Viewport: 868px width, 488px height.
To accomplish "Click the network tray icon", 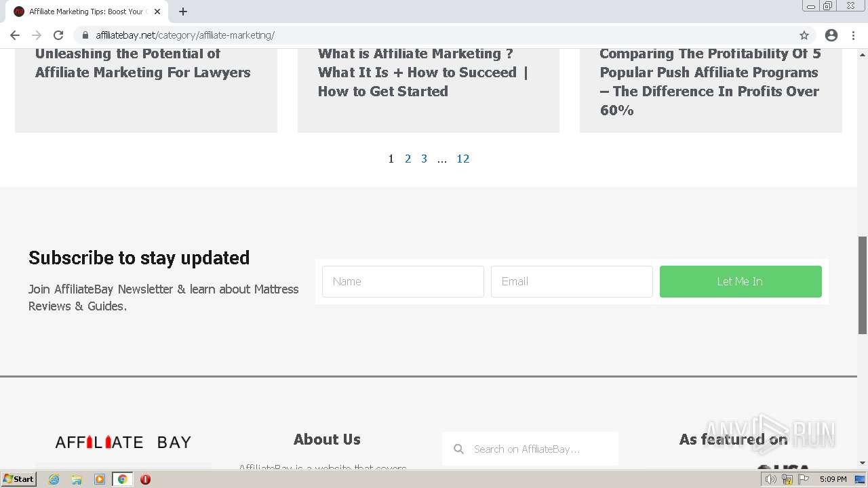I will point(787,479).
